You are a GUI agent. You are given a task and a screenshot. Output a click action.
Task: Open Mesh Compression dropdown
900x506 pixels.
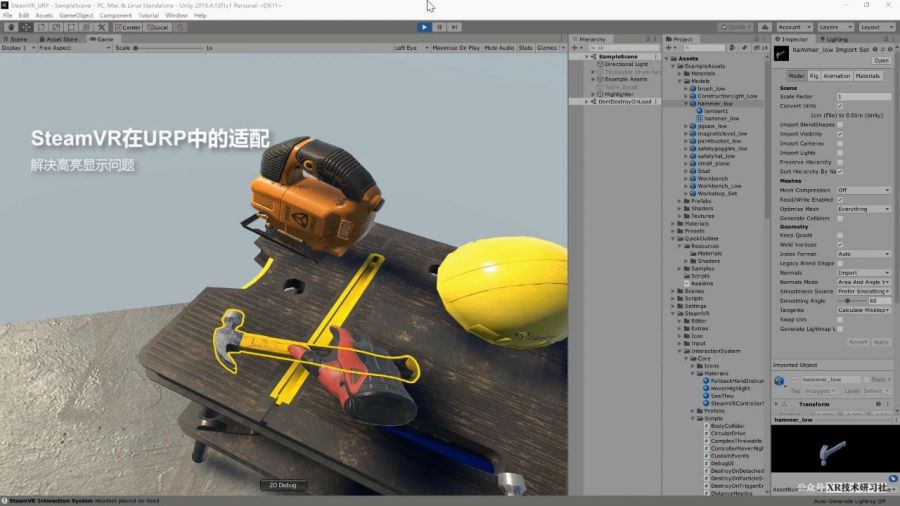[x=863, y=190]
